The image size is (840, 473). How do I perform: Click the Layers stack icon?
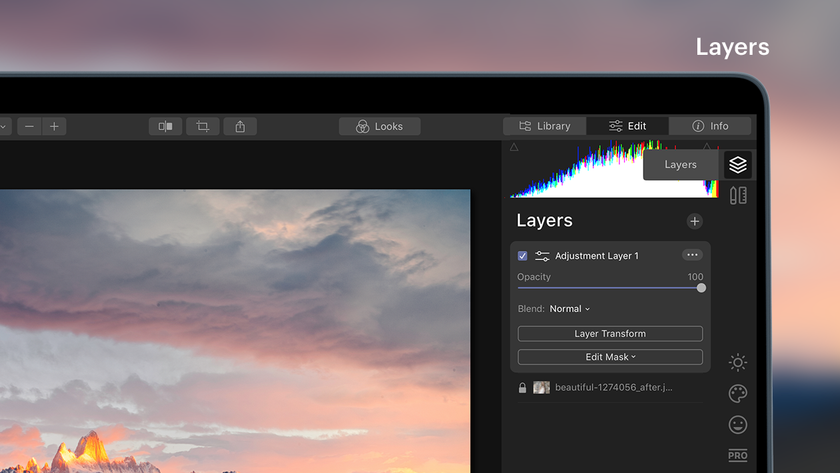(738, 164)
